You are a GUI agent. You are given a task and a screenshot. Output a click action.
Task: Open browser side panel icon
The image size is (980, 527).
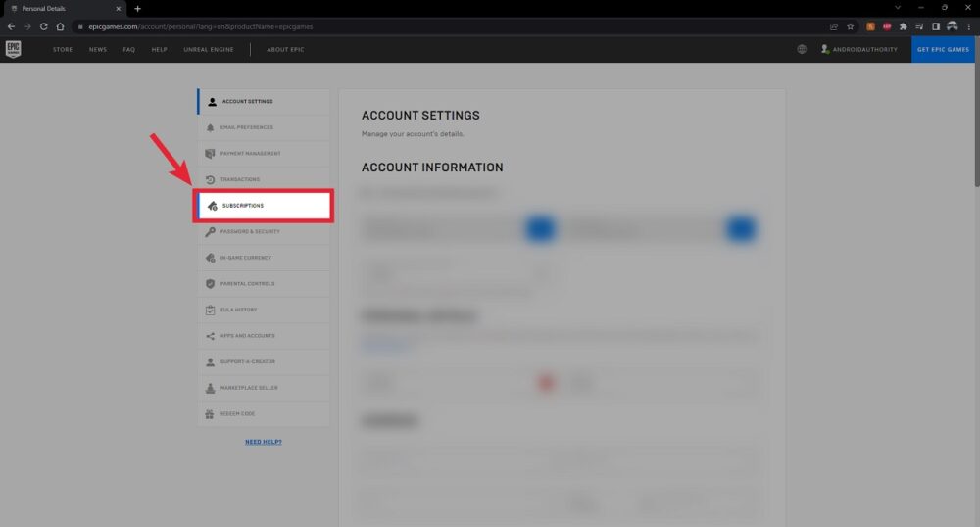tap(935, 26)
